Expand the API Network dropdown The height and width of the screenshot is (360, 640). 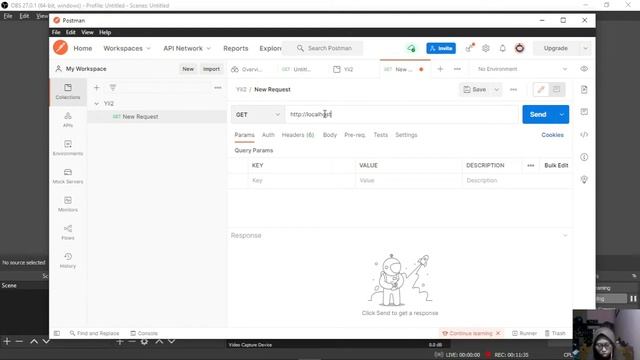(x=187, y=48)
